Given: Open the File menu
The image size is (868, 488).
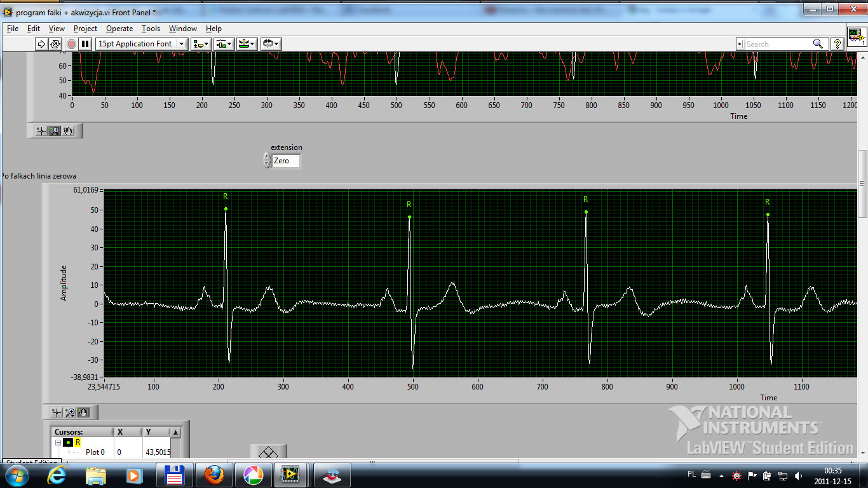Looking at the screenshot, I should (13, 29).
